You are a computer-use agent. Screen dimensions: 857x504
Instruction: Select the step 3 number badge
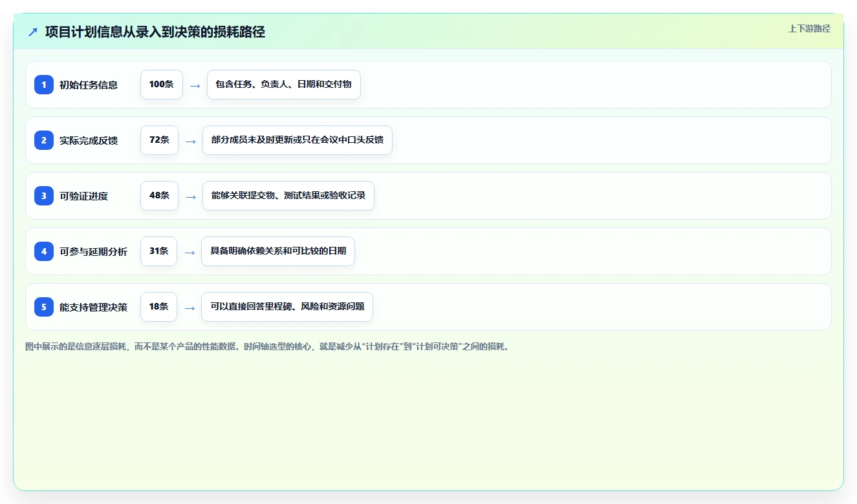[44, 196]
